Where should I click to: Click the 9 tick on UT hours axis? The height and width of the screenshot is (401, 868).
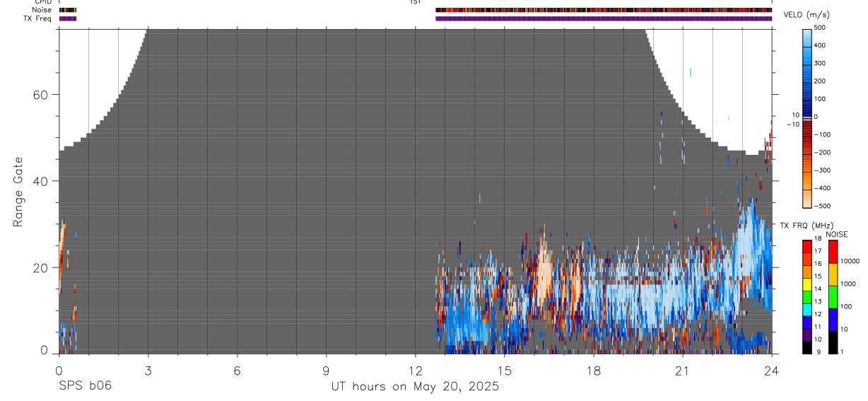(x=326, y=371)
